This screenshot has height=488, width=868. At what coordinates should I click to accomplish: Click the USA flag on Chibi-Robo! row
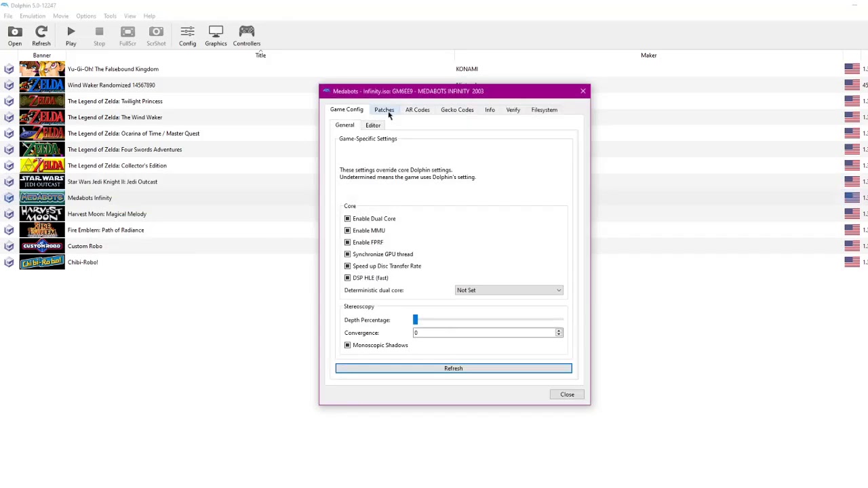[x=852, y=262]
